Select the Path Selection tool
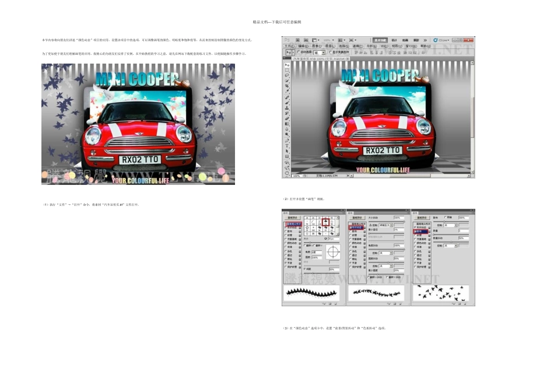The image size is (554, 392). (287, 151)
